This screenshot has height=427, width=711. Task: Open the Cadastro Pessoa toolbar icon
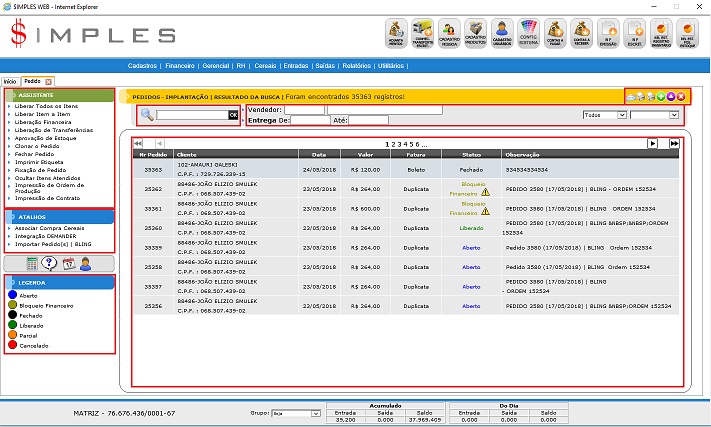(448, 34)
